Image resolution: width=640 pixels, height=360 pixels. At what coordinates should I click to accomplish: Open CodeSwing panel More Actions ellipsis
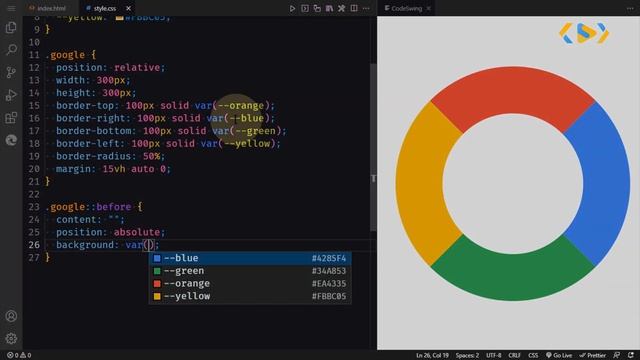pos(630,8)
